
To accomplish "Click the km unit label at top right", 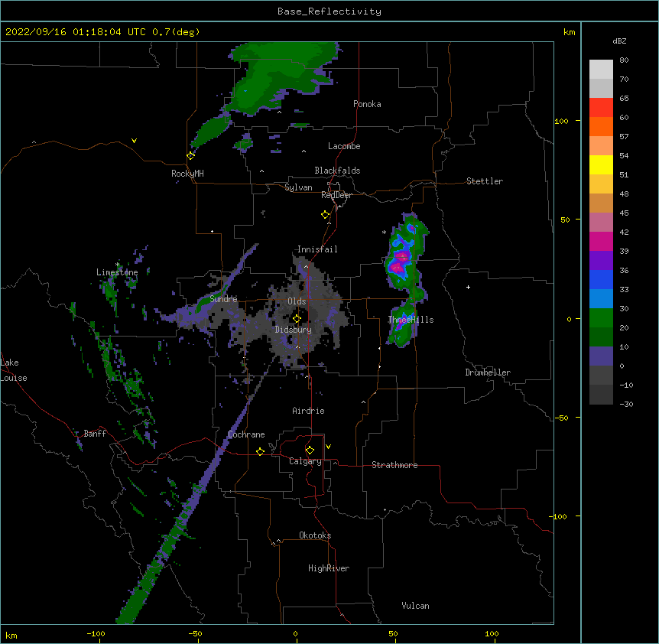I will (570, 32).
